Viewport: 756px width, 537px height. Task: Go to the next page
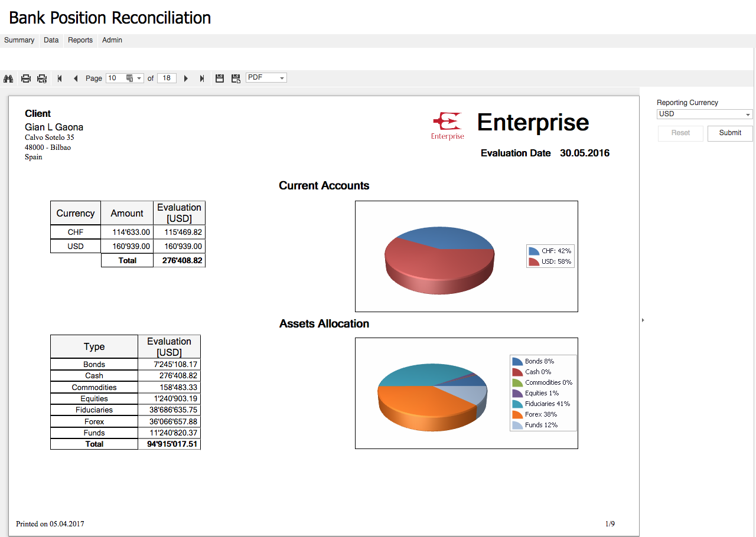point(186,78)
